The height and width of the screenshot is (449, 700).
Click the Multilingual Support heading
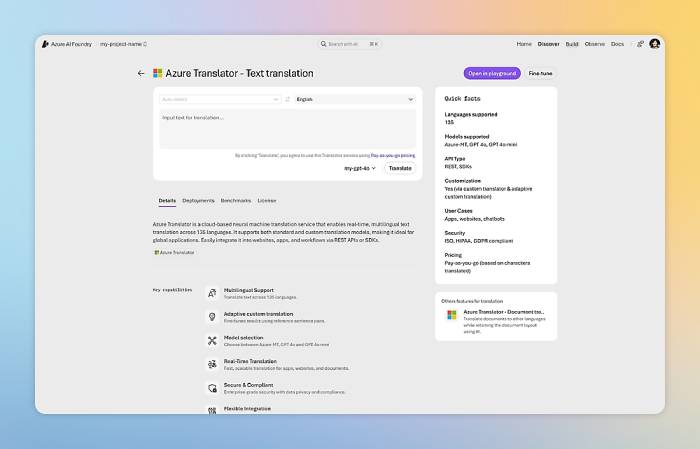coord(249,290)
